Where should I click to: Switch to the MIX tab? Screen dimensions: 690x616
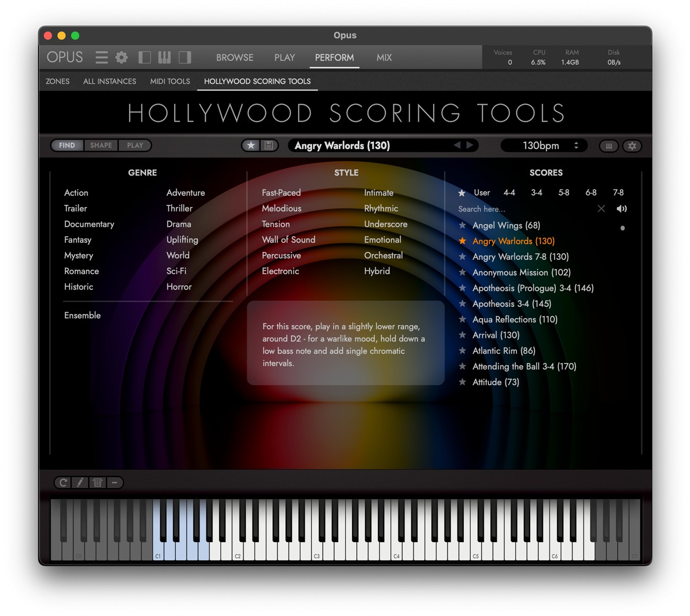(384, 57)
